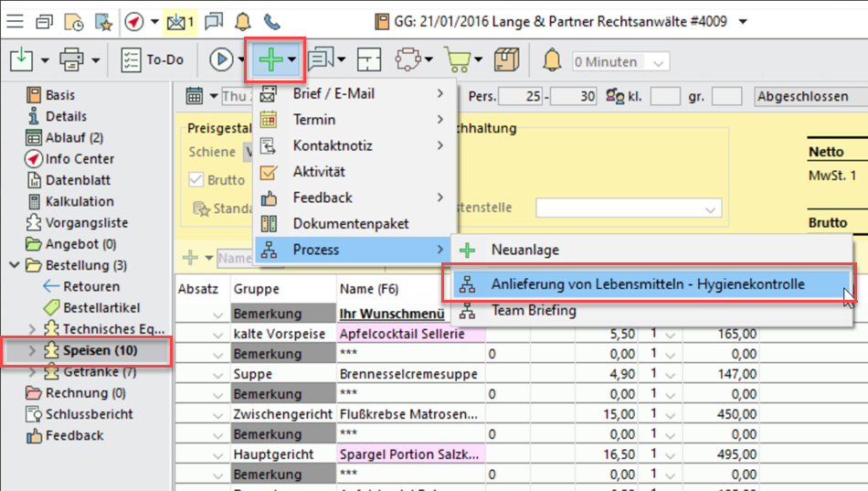This screenshot has height=491, width=868.
Task: Select Anlieferung von Lebensmitteln - Hygienekontrolle
Action: click(x=647, y=283)
